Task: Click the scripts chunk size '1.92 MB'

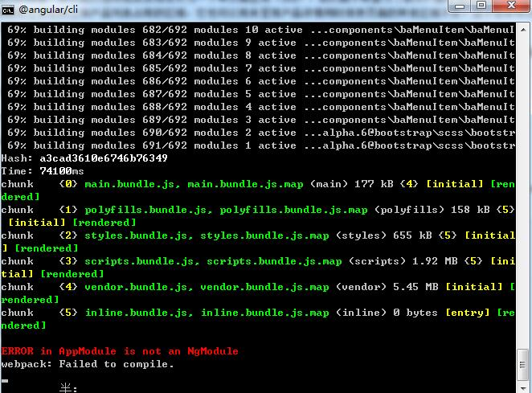Action: [x=435, y=261]
